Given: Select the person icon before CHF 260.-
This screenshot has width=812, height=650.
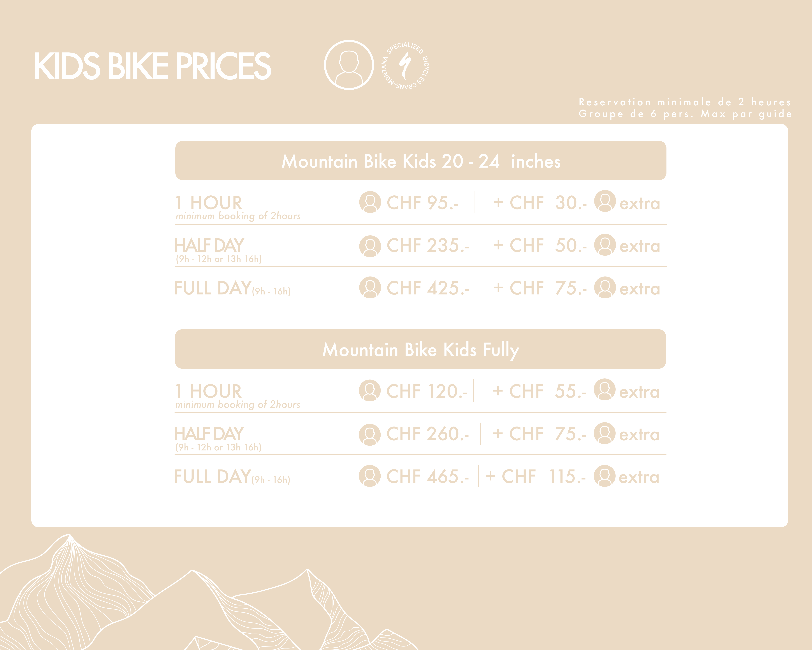Looking at the screenshot, I should (x=369, y=434).
